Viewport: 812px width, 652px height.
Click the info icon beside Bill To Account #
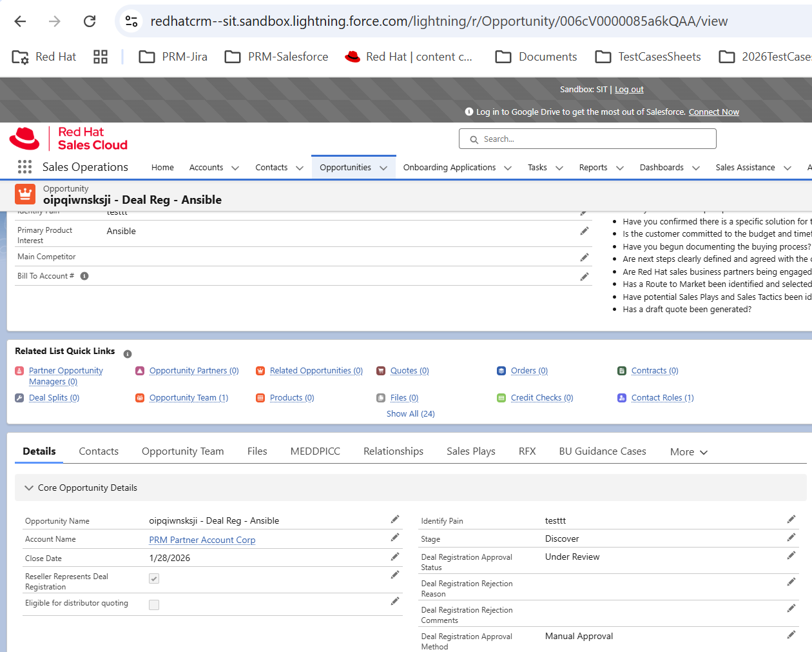(84, 276)
